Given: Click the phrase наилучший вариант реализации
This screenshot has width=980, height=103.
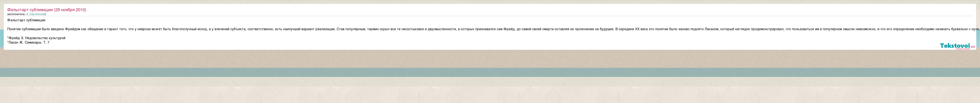Looking at the screenshot, I should pos(308,29).
